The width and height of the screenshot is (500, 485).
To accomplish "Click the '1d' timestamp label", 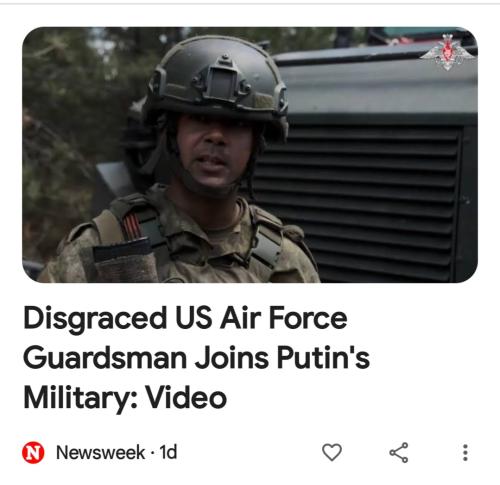I will (x=168, y=452).
